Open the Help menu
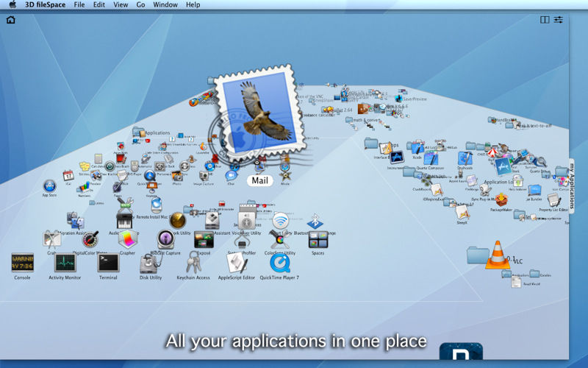The height and width of the screenshot is (368, 588). point(193,5)
